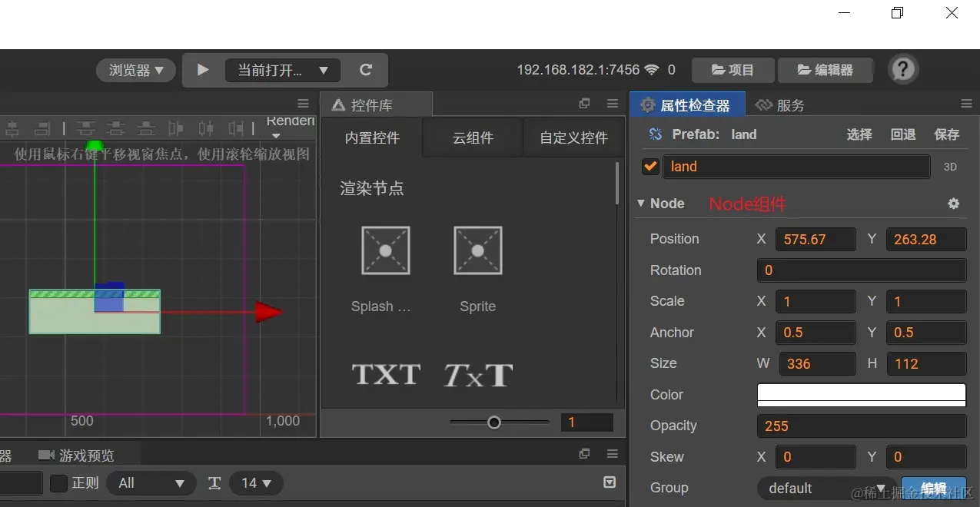Toggle the 3D node mode
Image resolution: width=980 pixels, height=507 pixels.
click(950, 167)
